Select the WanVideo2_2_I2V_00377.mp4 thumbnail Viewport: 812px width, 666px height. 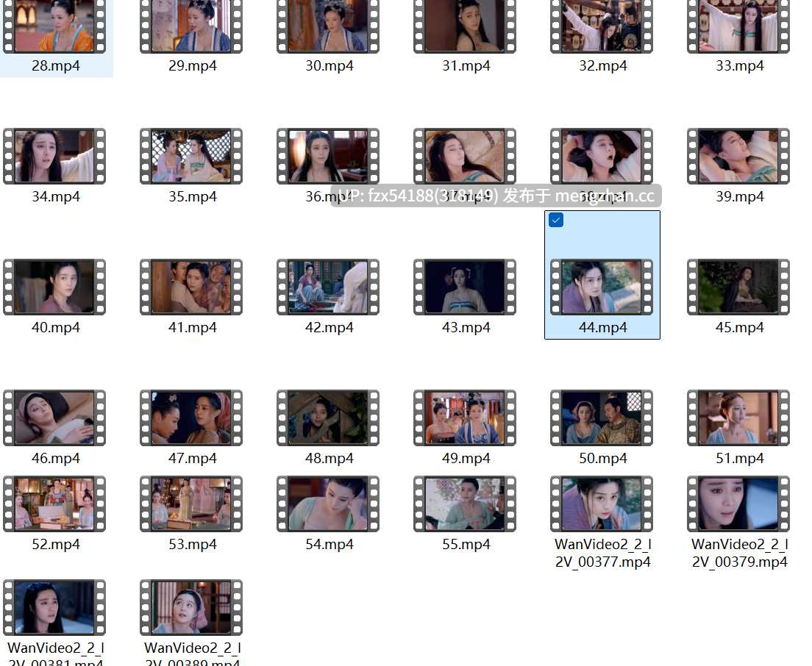(601, 504)
